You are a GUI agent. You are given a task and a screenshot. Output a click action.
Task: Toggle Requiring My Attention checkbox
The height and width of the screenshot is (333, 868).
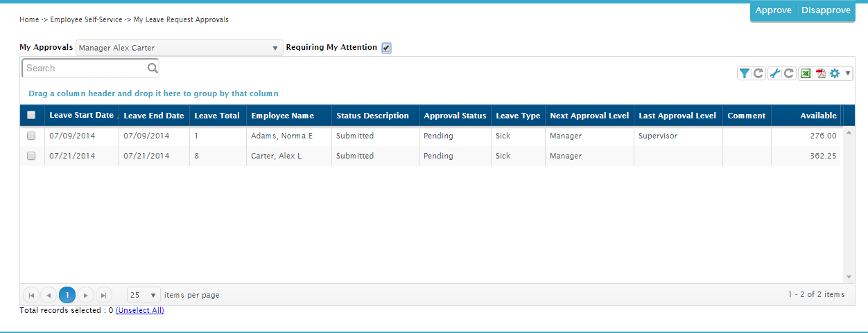point(386,48)
